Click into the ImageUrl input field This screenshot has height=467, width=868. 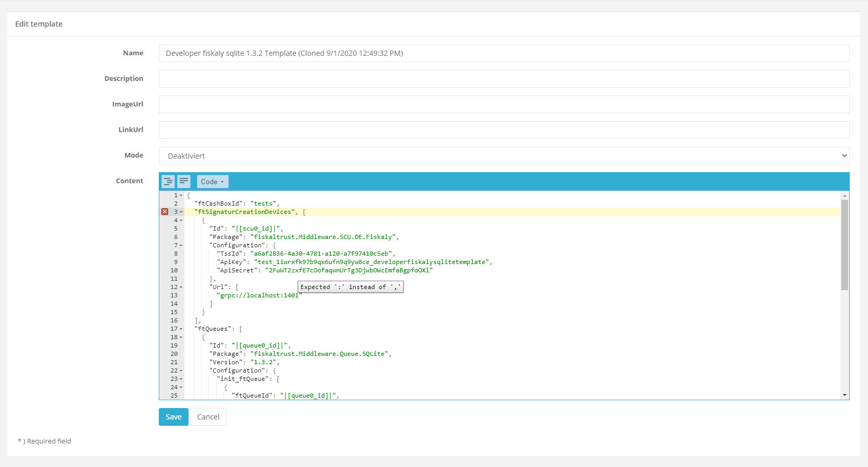[504, 104]
